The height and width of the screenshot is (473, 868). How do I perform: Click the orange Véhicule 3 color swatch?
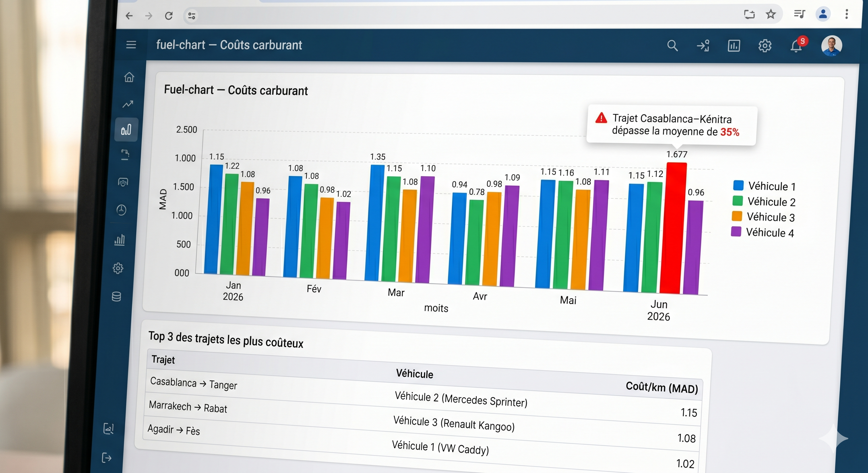point(737,216)
